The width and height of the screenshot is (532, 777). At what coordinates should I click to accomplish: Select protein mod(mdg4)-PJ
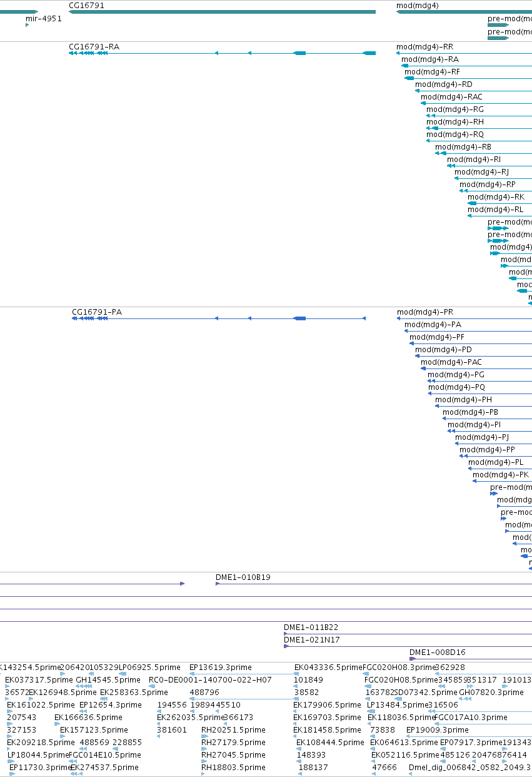(x=482, y=437)
